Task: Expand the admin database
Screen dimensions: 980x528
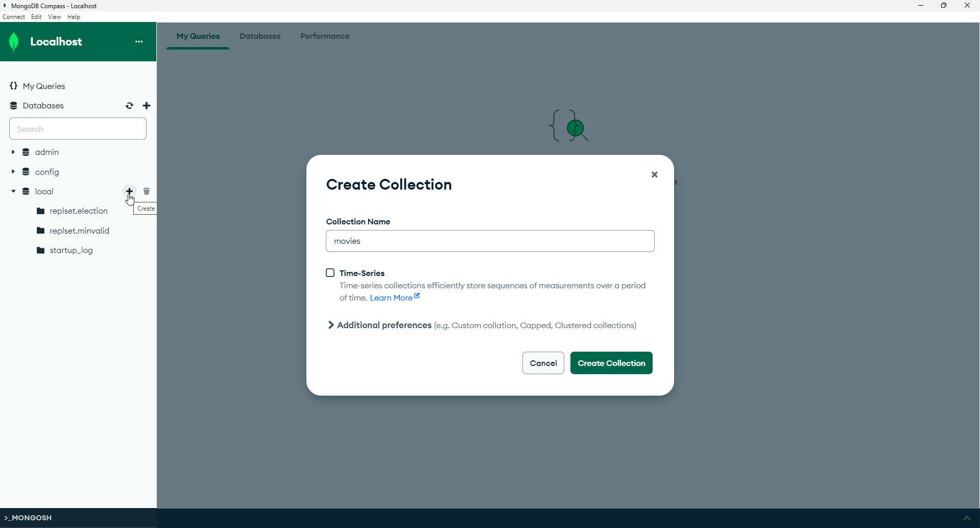Action: (x=12, y=152)
